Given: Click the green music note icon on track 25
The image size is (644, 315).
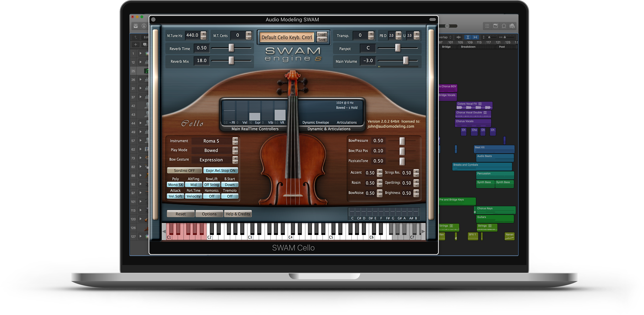Looking at the screenshot, I should coord(147,71).
